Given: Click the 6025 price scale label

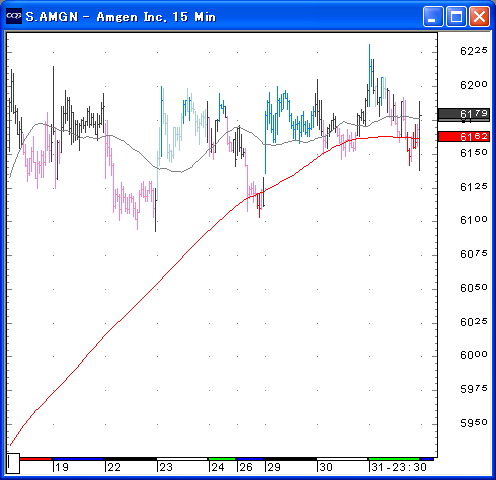Looking at the screenshot, I should pyautogui.click(x=474, y=322).
